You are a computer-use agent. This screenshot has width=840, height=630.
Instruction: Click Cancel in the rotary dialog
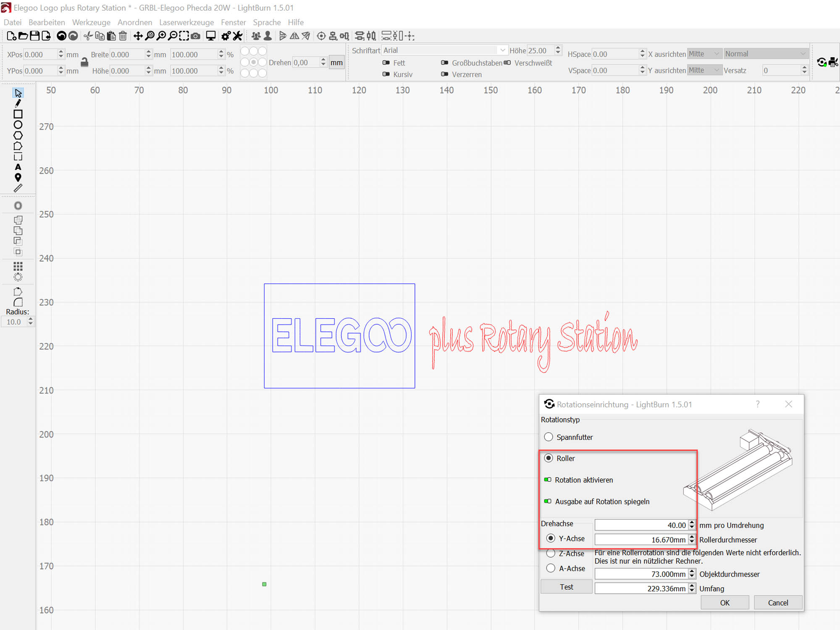pos(778,603)
